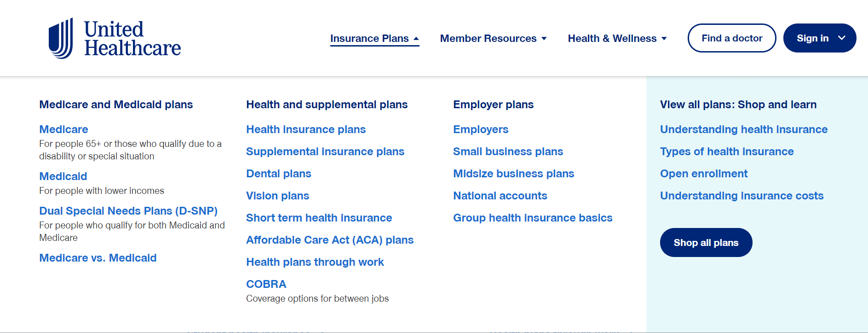
Task: Open the Medicare link
Action: 63,129
